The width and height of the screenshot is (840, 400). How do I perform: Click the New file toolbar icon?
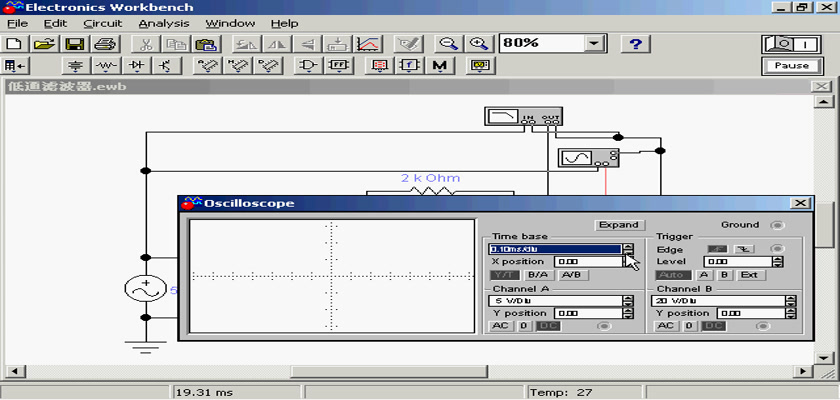(x=15, y=44)
